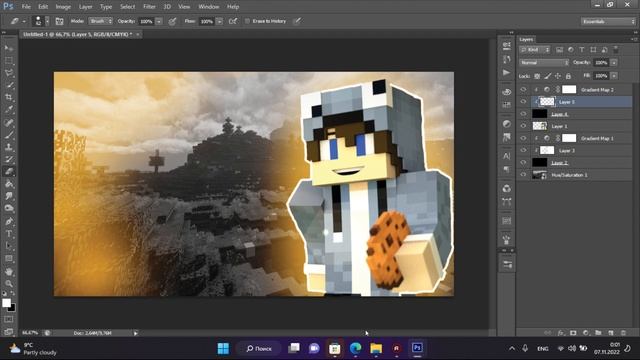The height and width of the screenshot is (360, 640).
Task: Click the Gradient Map 2 mask thumbnail
Action: click(569, 89)
